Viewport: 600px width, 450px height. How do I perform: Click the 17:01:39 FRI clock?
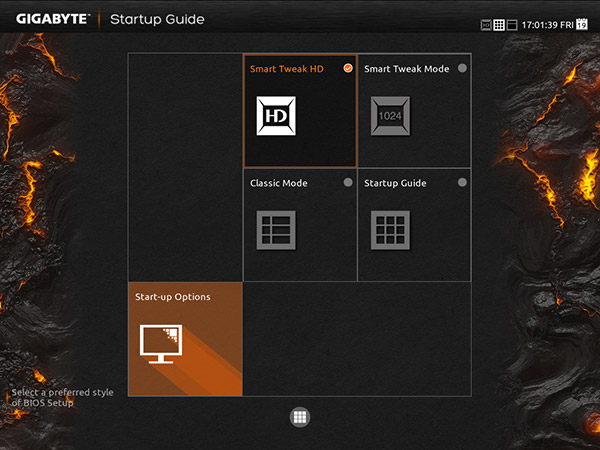point(548,25)
